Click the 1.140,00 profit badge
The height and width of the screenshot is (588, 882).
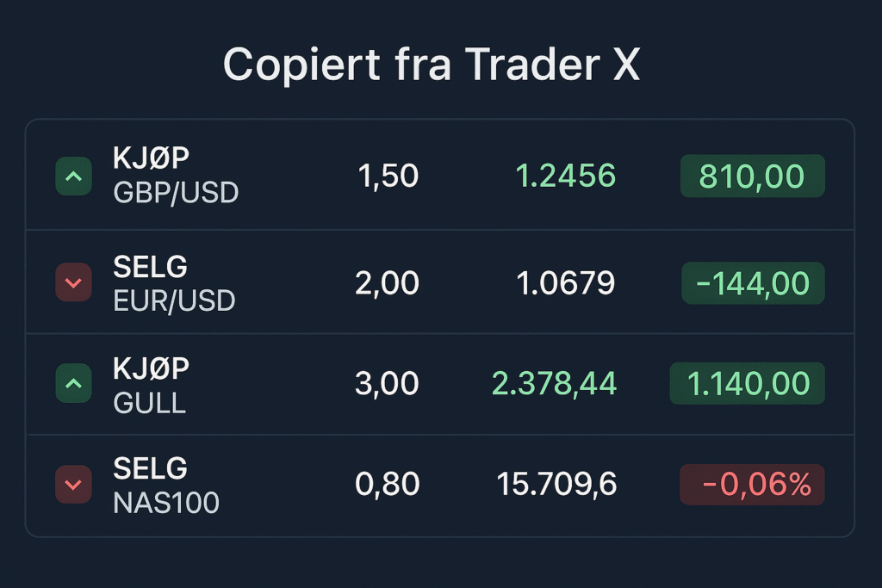point(747,384)
